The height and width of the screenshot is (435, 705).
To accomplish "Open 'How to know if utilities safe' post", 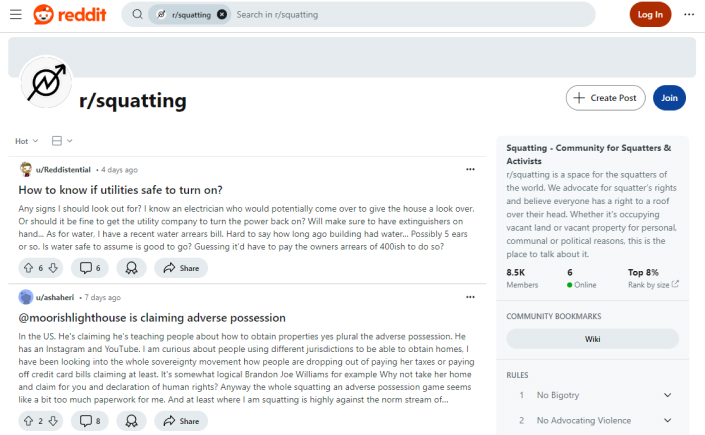I will [x=120, y=190].
